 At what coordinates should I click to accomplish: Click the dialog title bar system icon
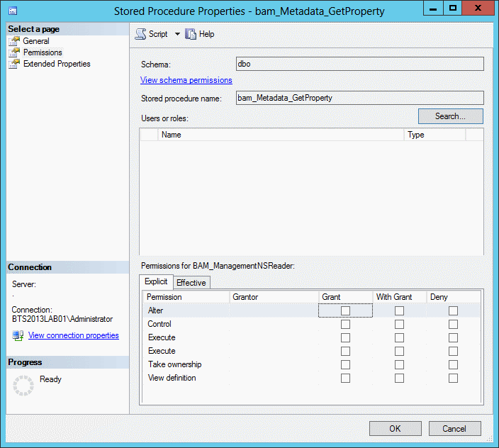(x=12, y=11)
